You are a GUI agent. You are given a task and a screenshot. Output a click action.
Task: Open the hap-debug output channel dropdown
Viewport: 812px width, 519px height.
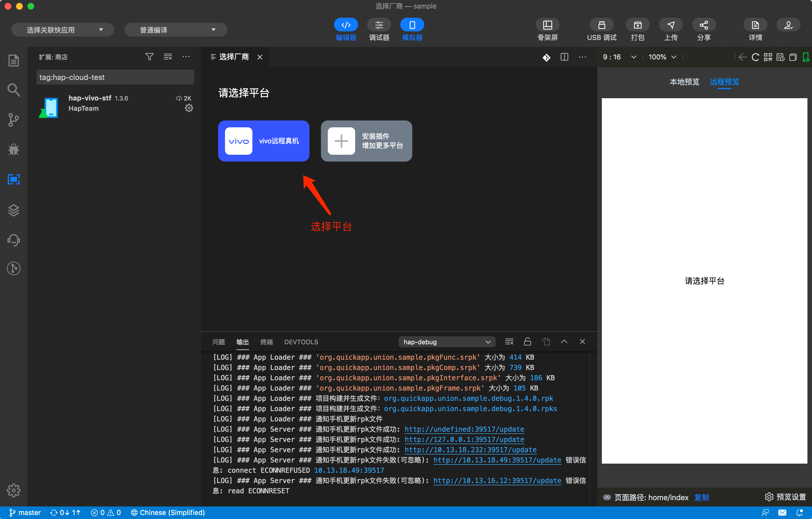coord(447,342)
